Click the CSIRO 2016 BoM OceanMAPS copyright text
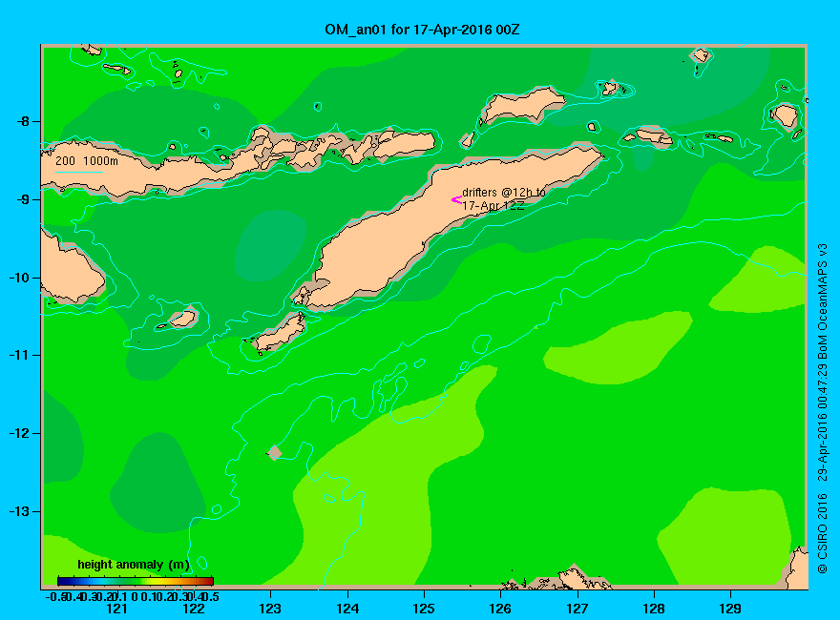840x620 pixels. (x=822, y=408)
